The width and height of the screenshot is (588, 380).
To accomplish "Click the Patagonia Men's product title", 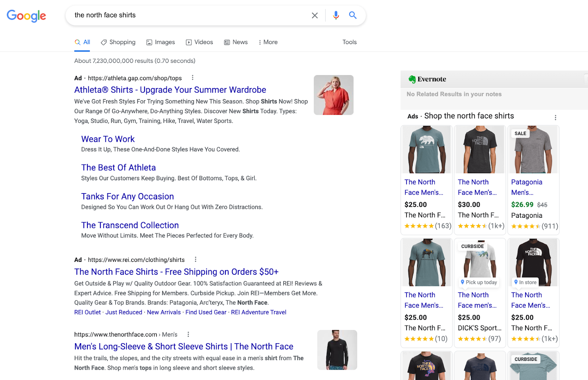I will [x=527, y=187].
